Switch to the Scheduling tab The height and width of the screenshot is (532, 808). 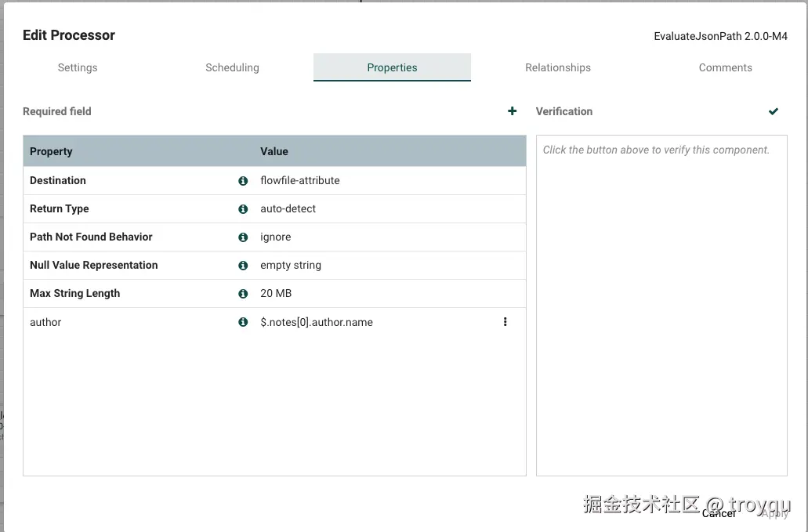pos(232,67)
